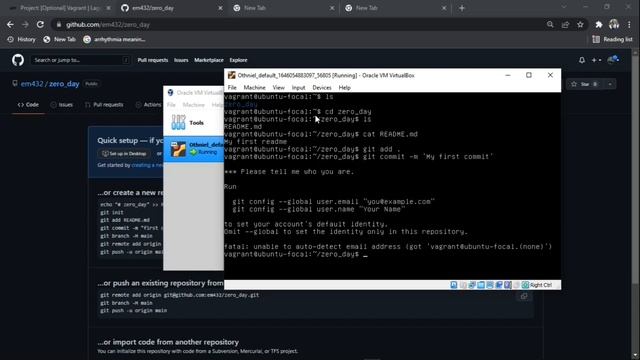Open the GitHub home logo
Image resolution: width=640 pixels, height=360 pixels.
18,60
